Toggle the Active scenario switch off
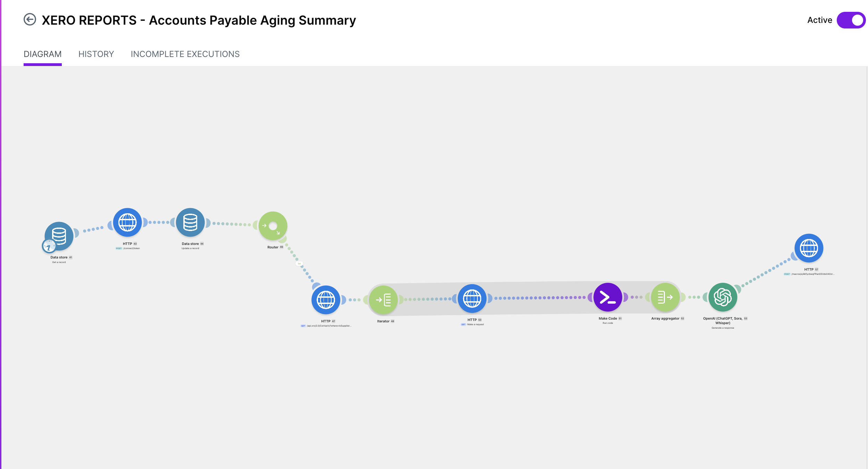 pos(851,20)
